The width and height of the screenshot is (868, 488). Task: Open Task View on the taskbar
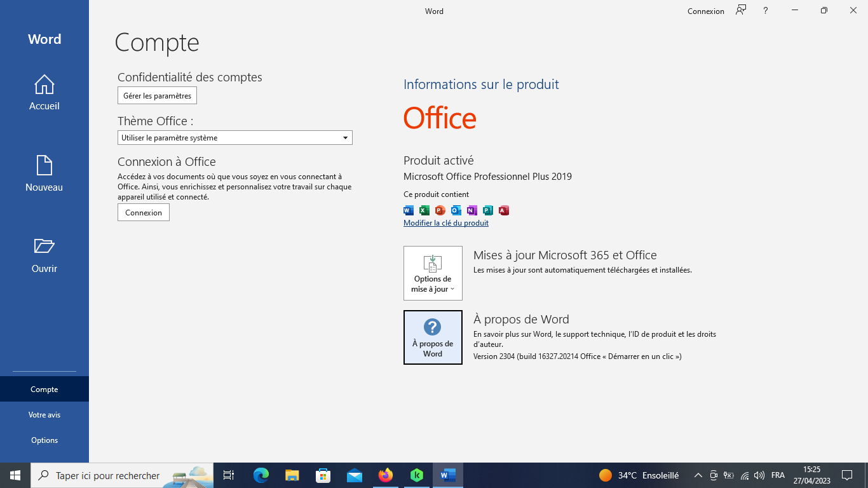[x=229, y=475]
